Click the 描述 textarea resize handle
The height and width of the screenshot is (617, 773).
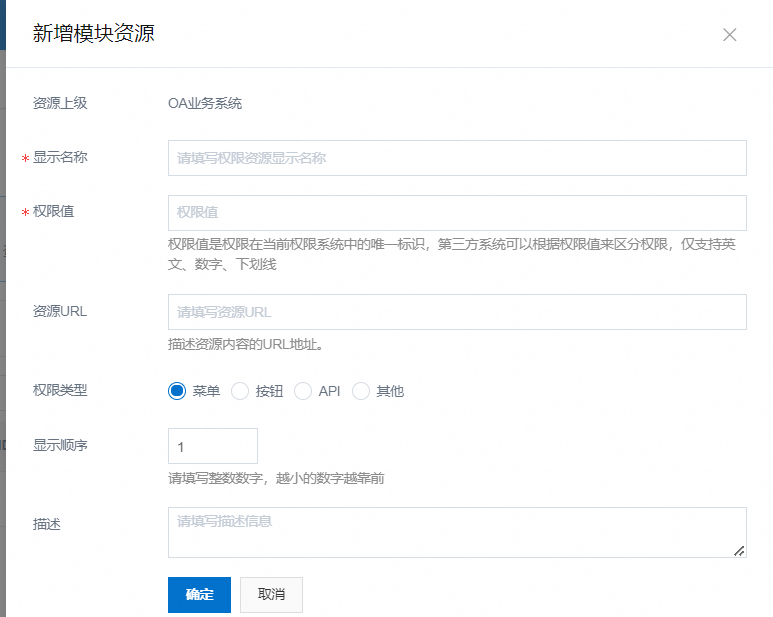739,550
